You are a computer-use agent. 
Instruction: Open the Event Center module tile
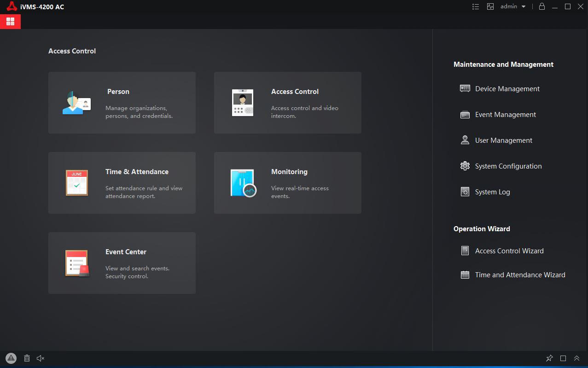point(122,263)
